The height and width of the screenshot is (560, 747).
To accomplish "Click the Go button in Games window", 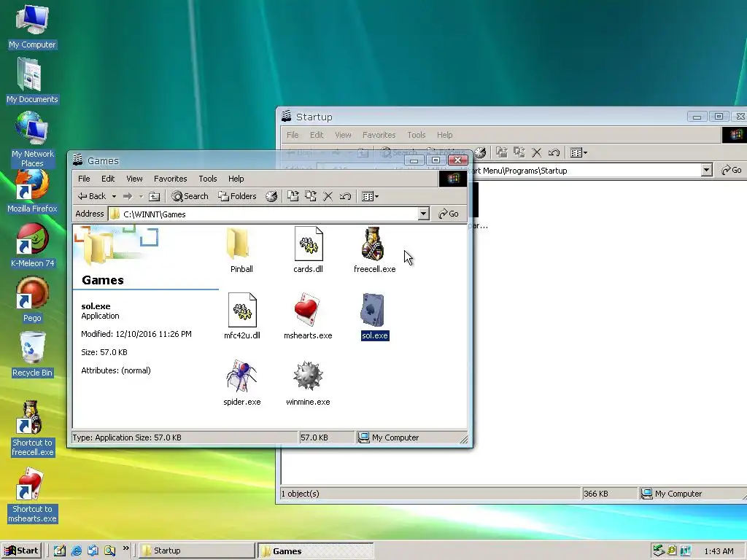I will pyautogui.click(x=449, y=214).
